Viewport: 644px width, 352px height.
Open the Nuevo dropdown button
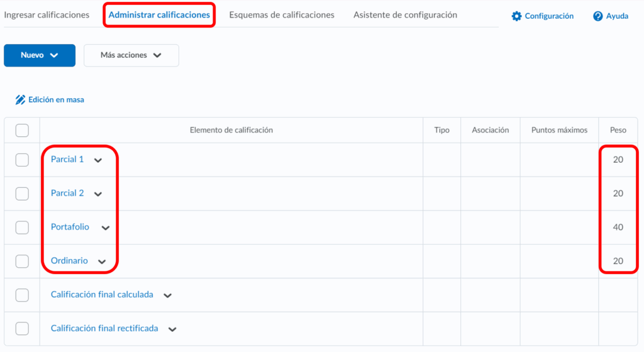point(40,55)
